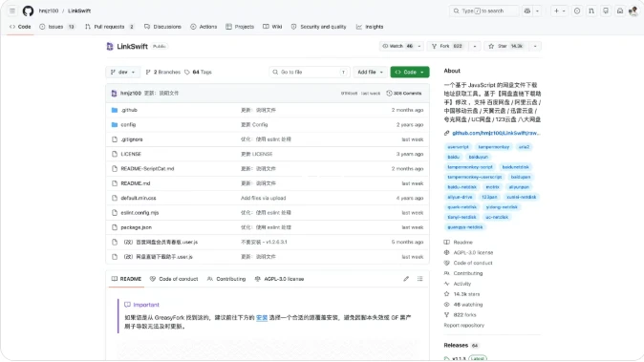Open the config folder icon
644x362 pixels.
115,124
